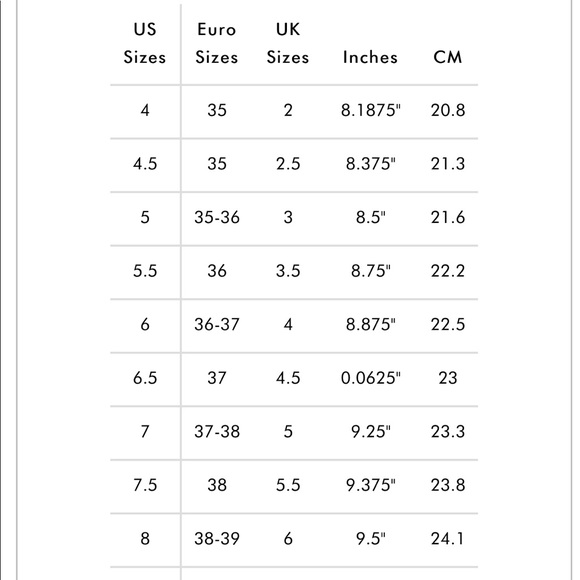Click the Euro Sizes column header
Viewport: 580px width, 580px height.
217,43
